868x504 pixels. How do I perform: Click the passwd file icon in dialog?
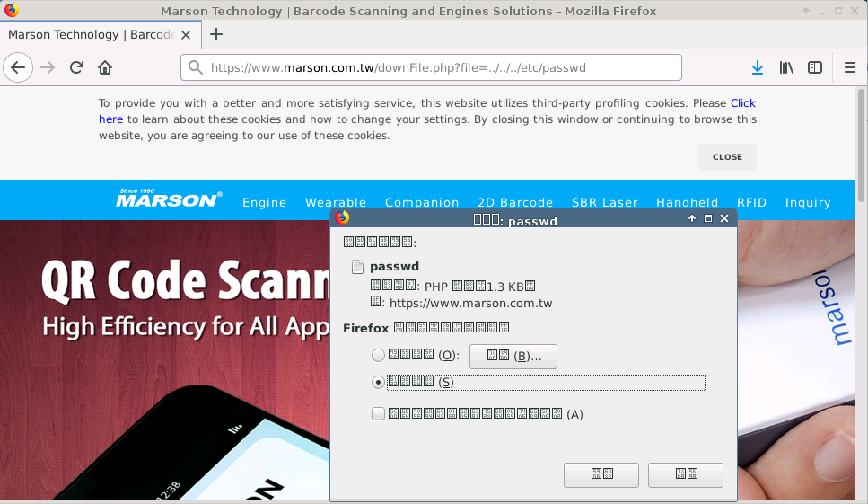click(357, 267)
